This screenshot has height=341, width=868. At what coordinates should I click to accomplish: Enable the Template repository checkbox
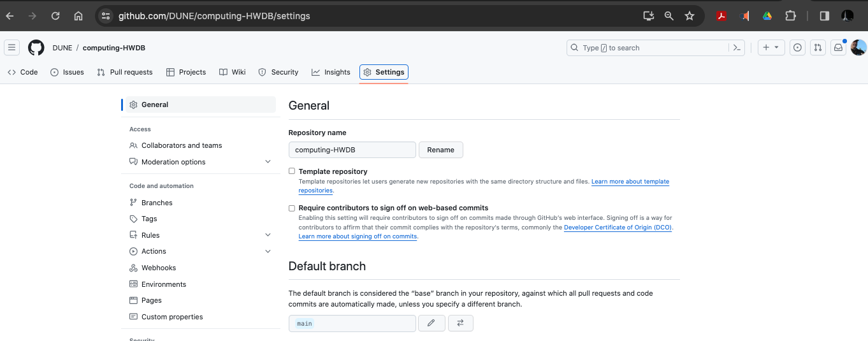coord(292,171)
